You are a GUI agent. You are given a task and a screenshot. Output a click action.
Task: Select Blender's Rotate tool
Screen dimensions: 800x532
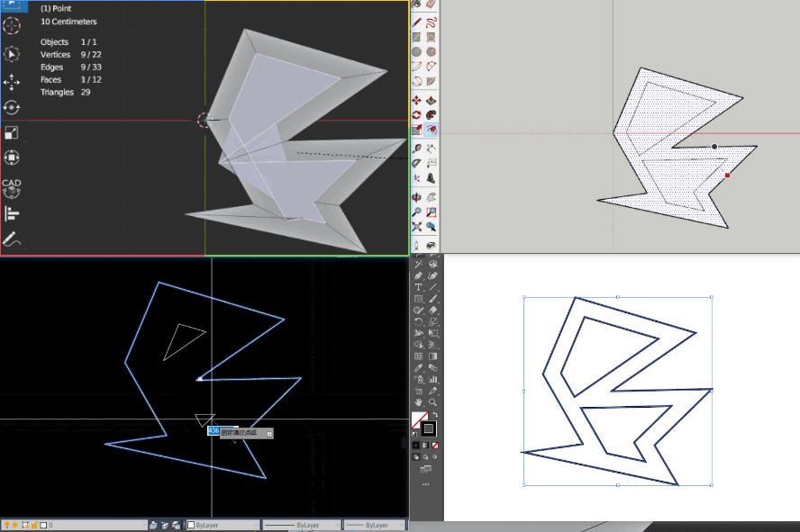11,107
